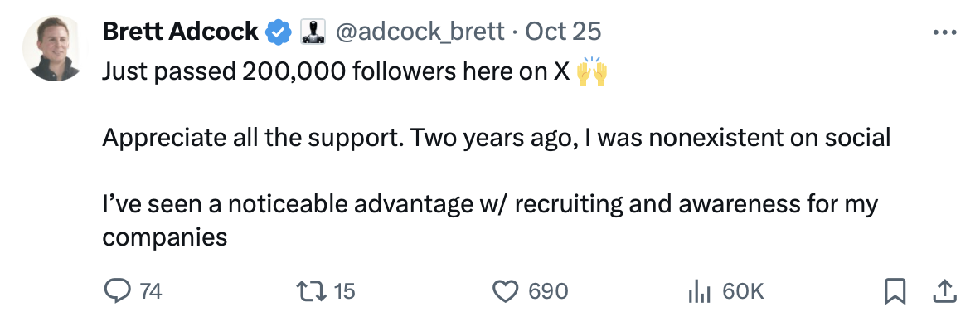Click the Brett Adcock display name
The width and height of the screenshot is (980, 322).
(181, 32)
